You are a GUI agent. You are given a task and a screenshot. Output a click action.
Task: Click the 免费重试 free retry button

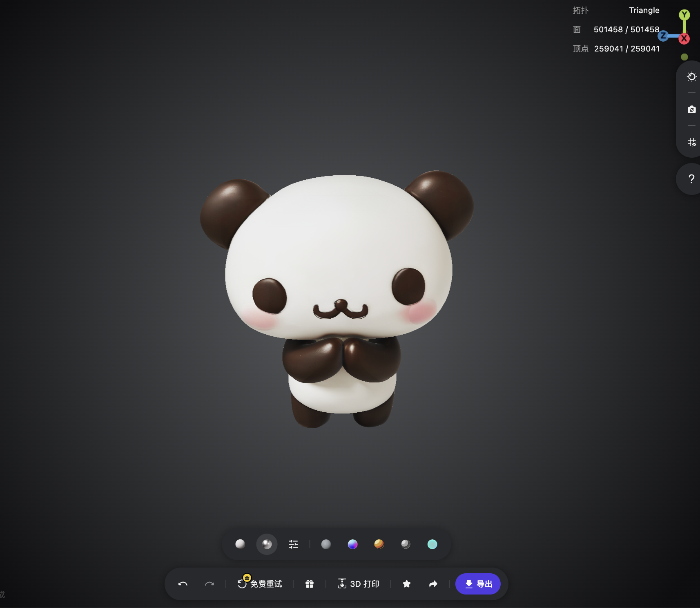260,583
